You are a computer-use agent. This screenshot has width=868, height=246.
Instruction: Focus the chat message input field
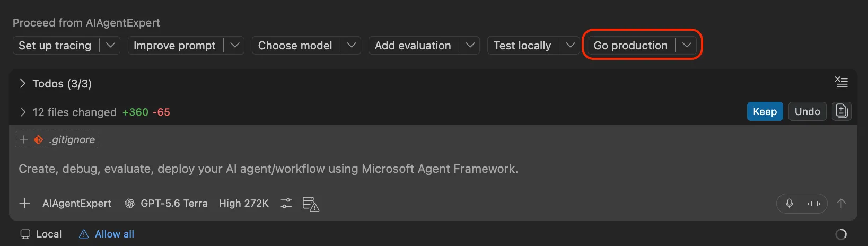[433, 169]
